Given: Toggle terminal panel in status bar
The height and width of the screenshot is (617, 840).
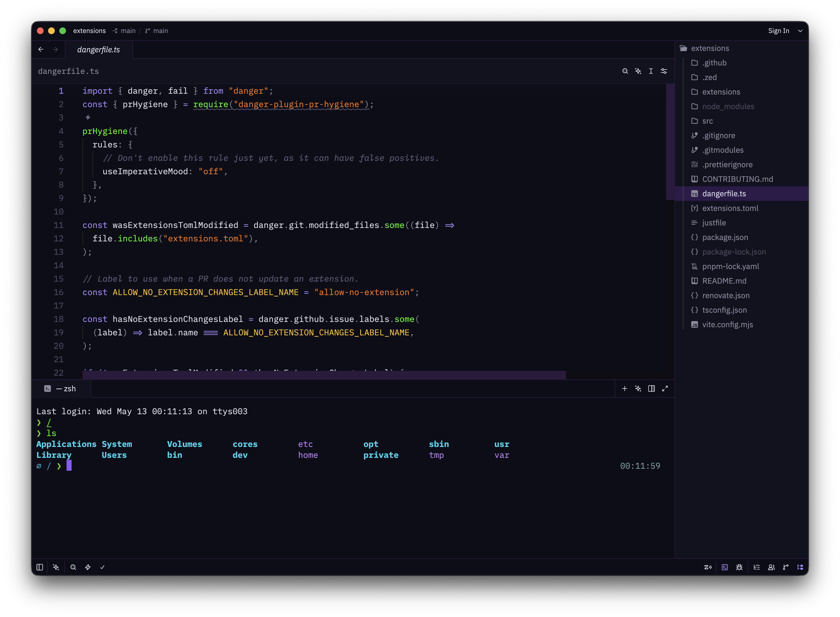Looking at the screenshot, I should tap(725, 567).
